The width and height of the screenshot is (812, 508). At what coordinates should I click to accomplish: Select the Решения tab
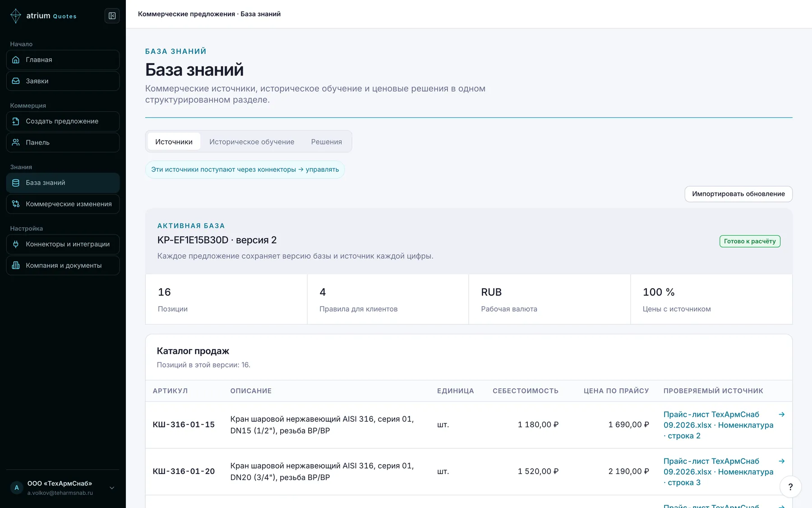pos(327,142)
